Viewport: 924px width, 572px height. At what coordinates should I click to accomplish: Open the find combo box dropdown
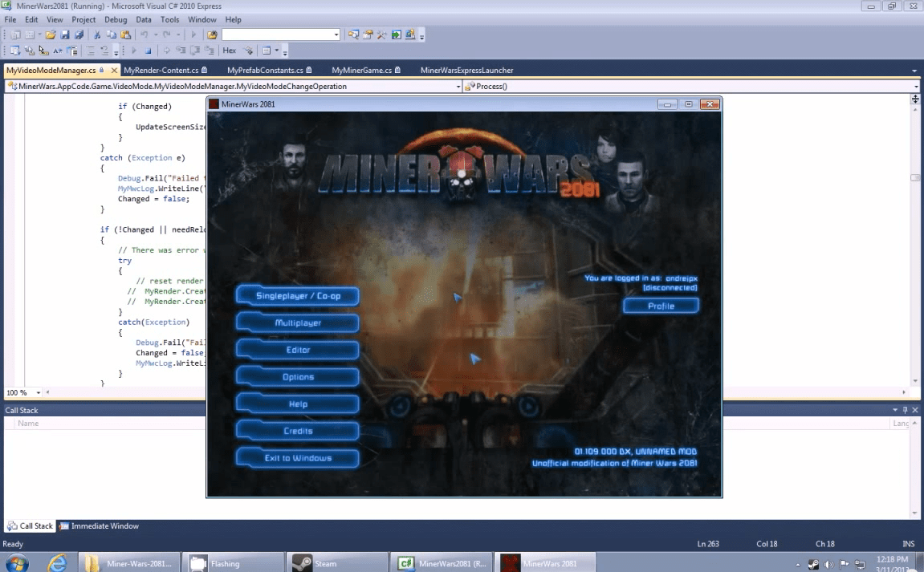click(336, 34)
